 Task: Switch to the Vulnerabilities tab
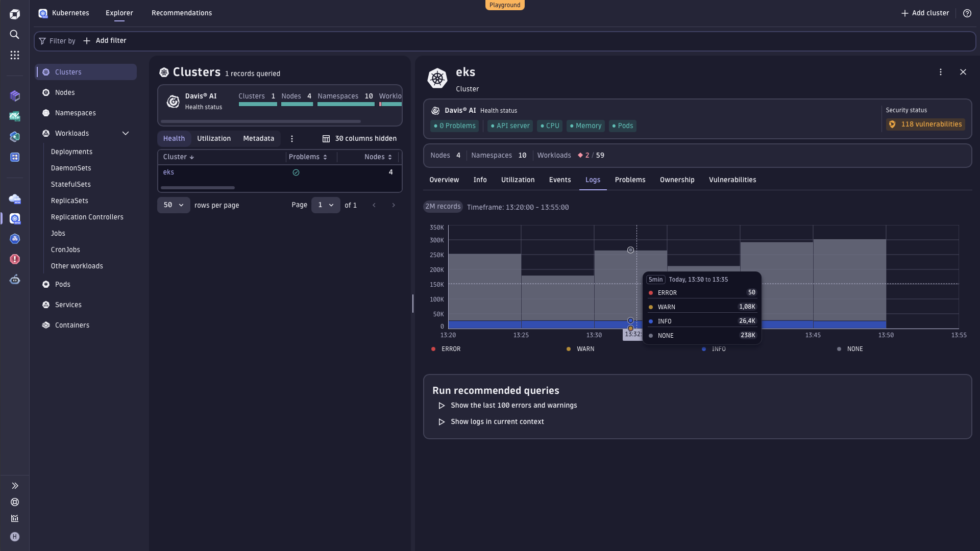[x=732, y=180]
